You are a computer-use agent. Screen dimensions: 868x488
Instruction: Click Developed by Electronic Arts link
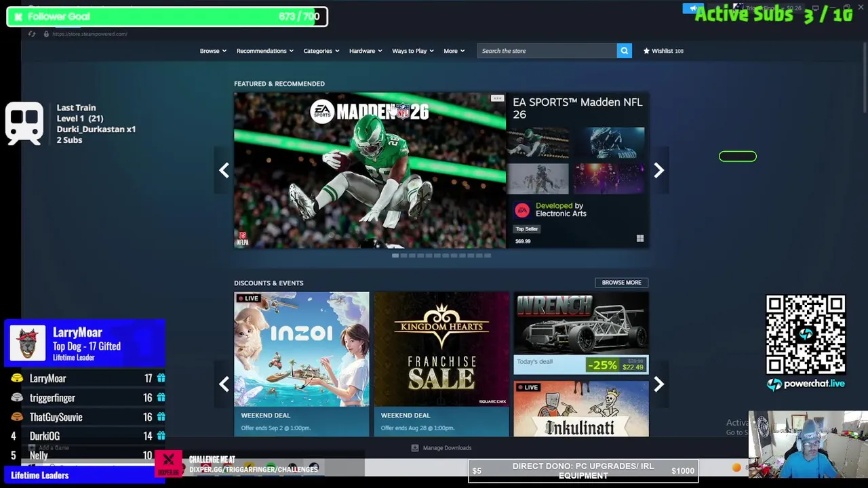(x=561, y=209)
